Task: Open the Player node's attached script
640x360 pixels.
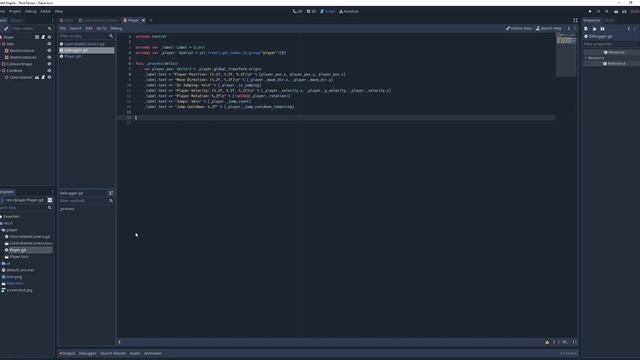Action: tap(43, 37)
